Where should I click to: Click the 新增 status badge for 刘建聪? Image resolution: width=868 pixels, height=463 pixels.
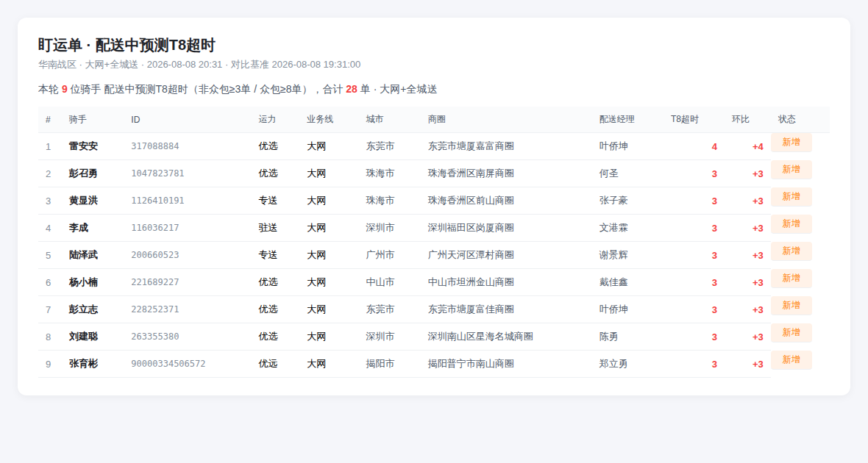coord(791,332)
